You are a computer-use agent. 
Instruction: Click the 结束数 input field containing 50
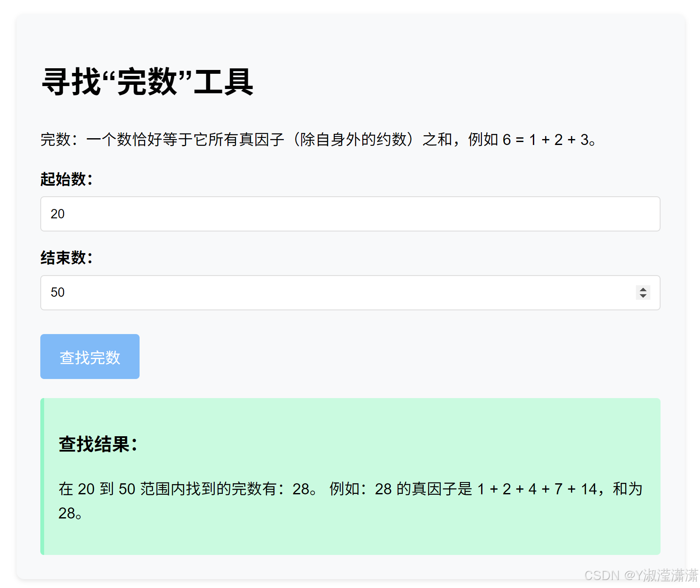tap(350, 293)
